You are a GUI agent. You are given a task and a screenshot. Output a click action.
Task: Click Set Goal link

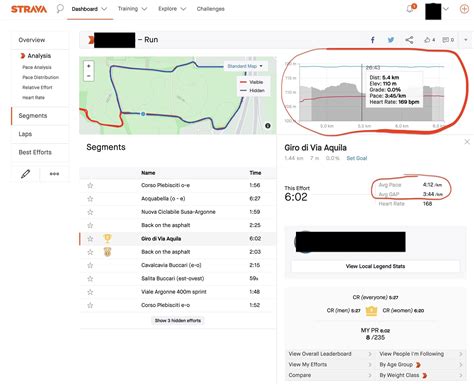(x=356, y=158)
